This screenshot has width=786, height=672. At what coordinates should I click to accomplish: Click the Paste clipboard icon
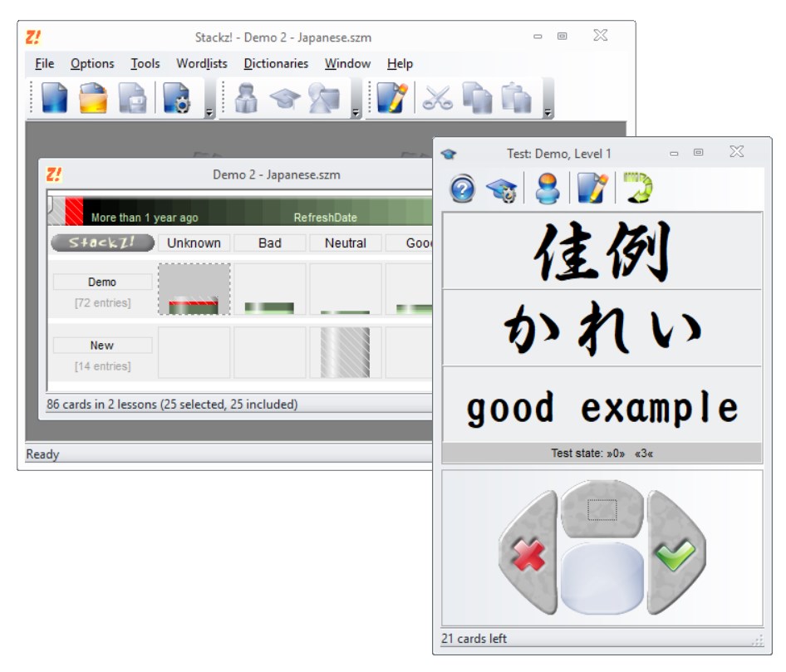[x=516, y=98]
